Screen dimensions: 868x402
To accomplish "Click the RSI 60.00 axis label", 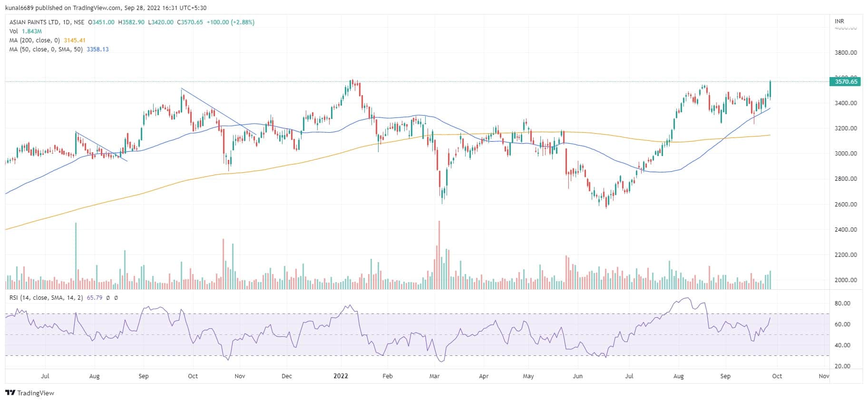I will tap(842, 324).
